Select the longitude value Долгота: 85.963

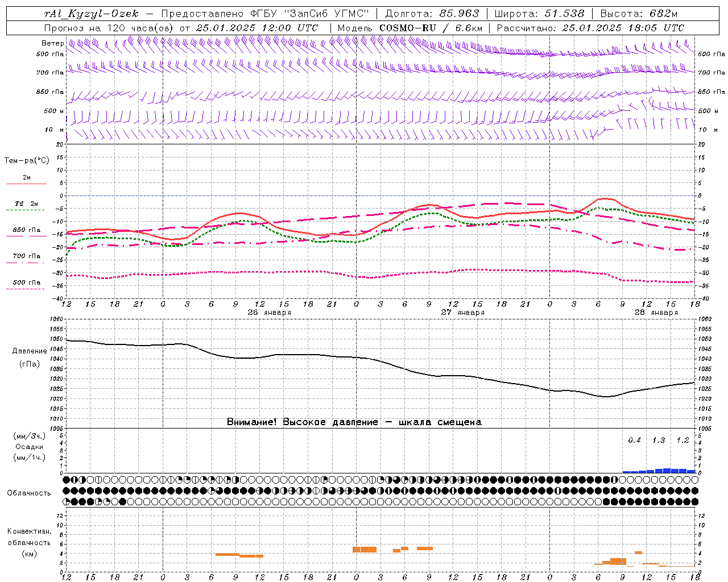pyautogui.click(x=432, y=14)
